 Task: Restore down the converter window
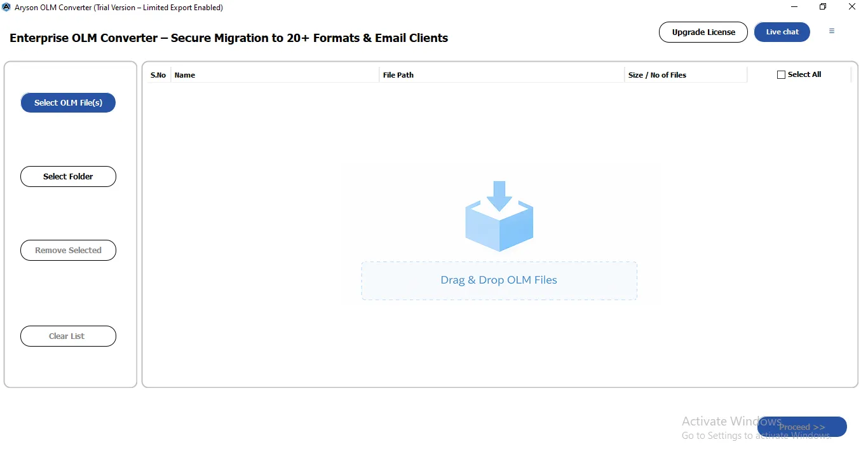pos(823,7)
